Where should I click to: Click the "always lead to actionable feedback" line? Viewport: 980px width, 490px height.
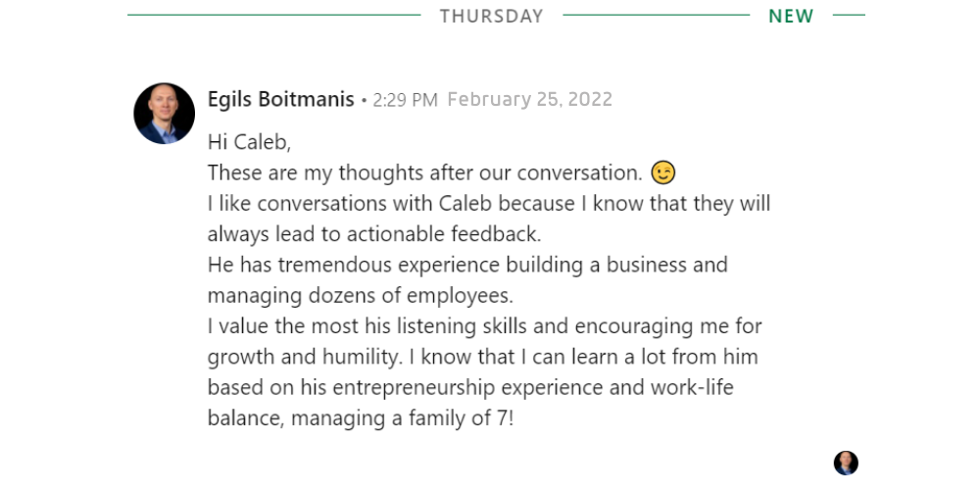[373, 234]
